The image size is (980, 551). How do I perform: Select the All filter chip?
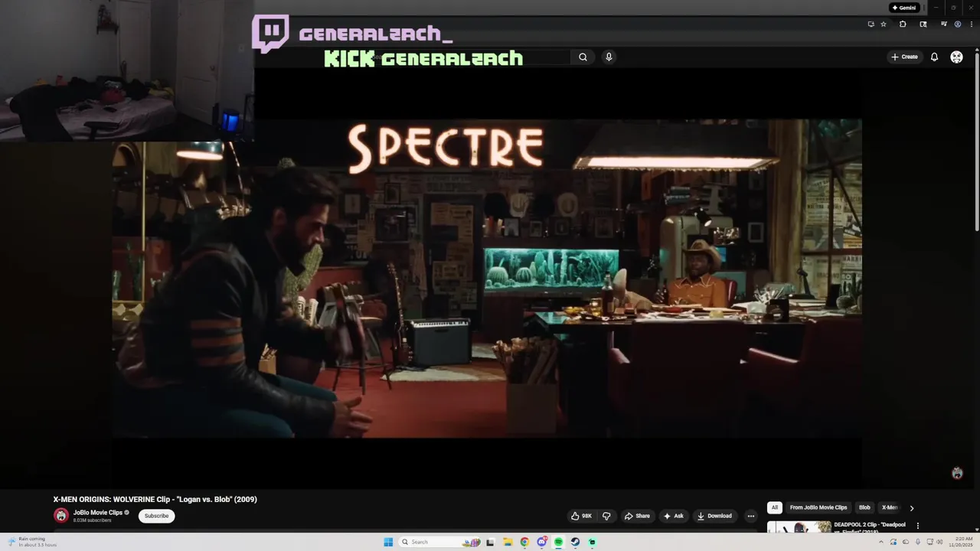pyautogui.click(x=775, y=507)
